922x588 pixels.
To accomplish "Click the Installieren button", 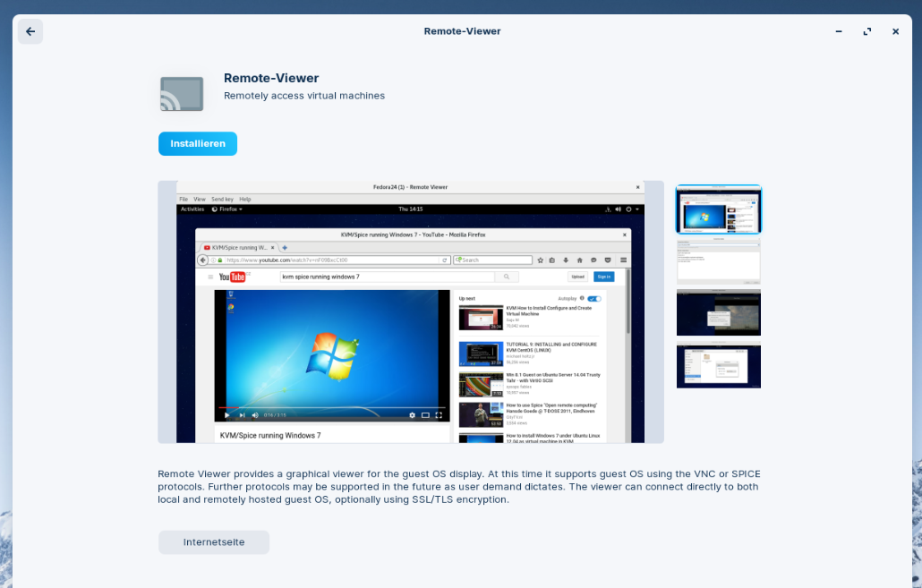I will (198, 144).
